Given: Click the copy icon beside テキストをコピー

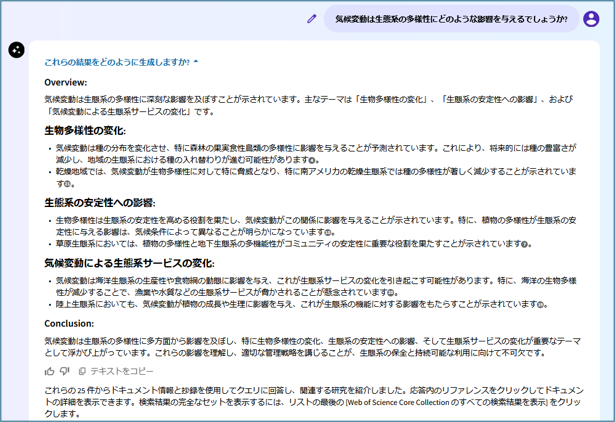Looking at the screenshot, I should 82,371.
